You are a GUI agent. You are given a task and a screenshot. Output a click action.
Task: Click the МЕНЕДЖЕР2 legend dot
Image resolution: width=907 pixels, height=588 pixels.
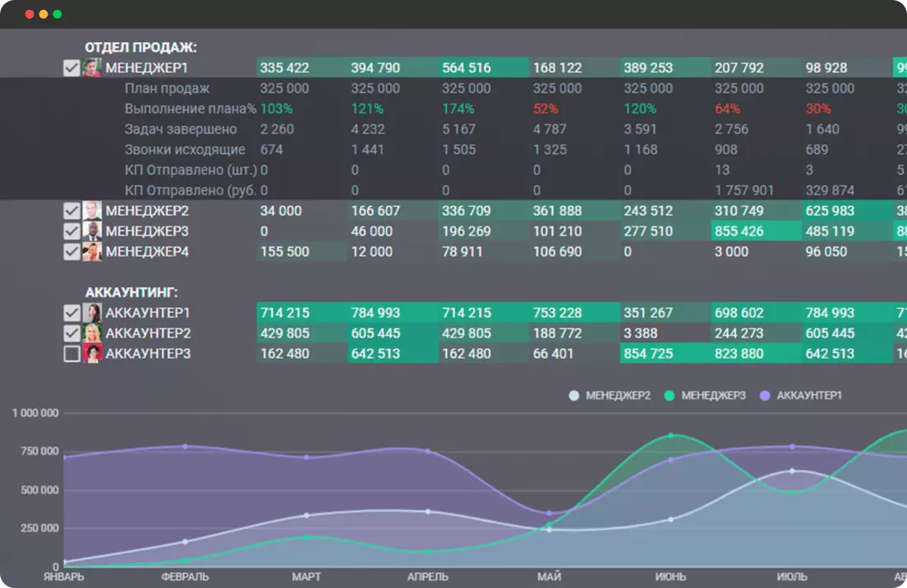coord(573,396)
